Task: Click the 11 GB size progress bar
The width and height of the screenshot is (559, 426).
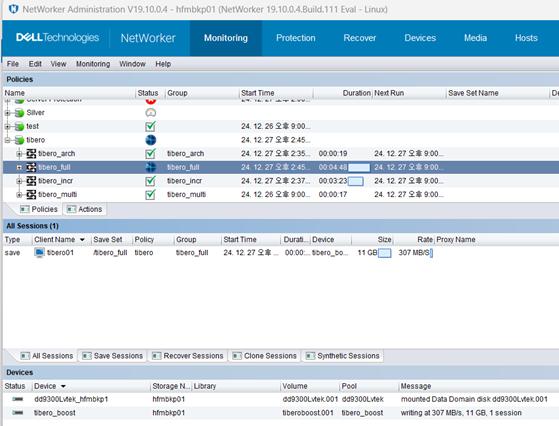Action: click(x=384, y=253)
